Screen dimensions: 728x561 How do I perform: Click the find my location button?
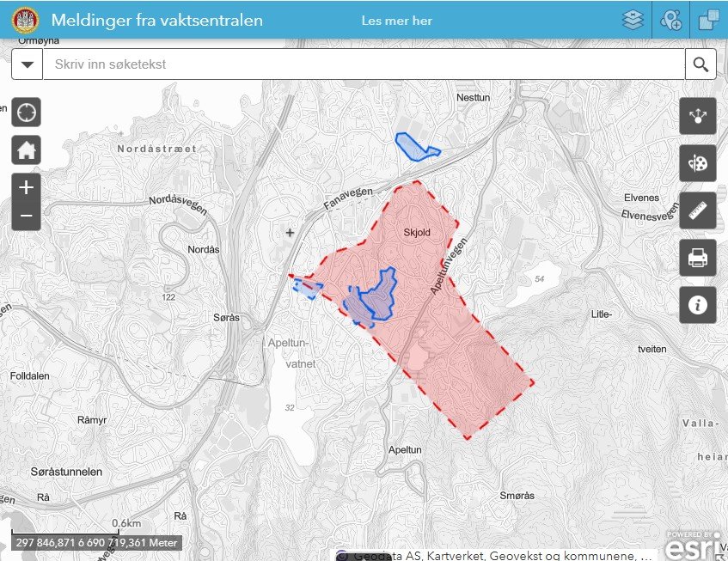27,112
